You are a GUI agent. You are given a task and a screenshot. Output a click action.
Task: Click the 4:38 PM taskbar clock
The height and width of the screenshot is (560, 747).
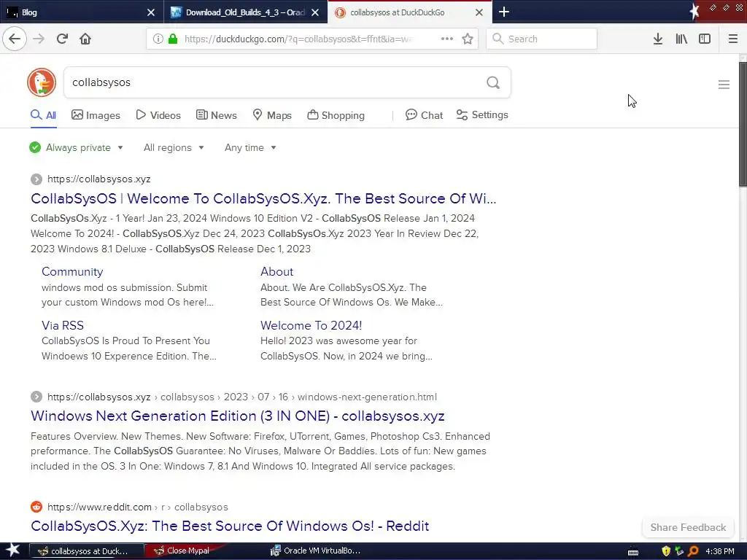click(719, 551)
